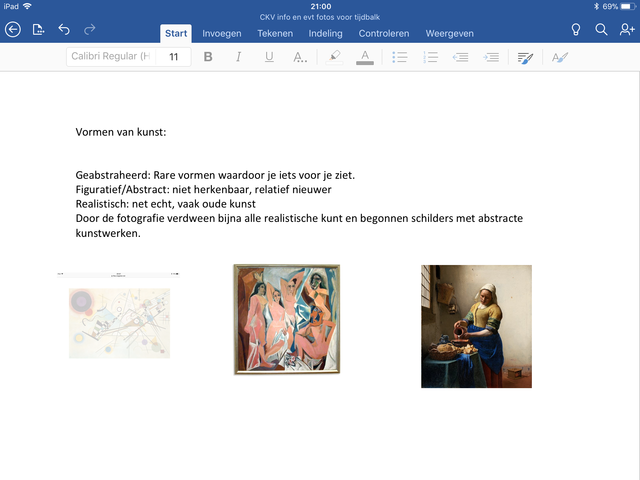Screen dimensions: 640x480
Task: Change font size 11 field
Action: point(173,57)
